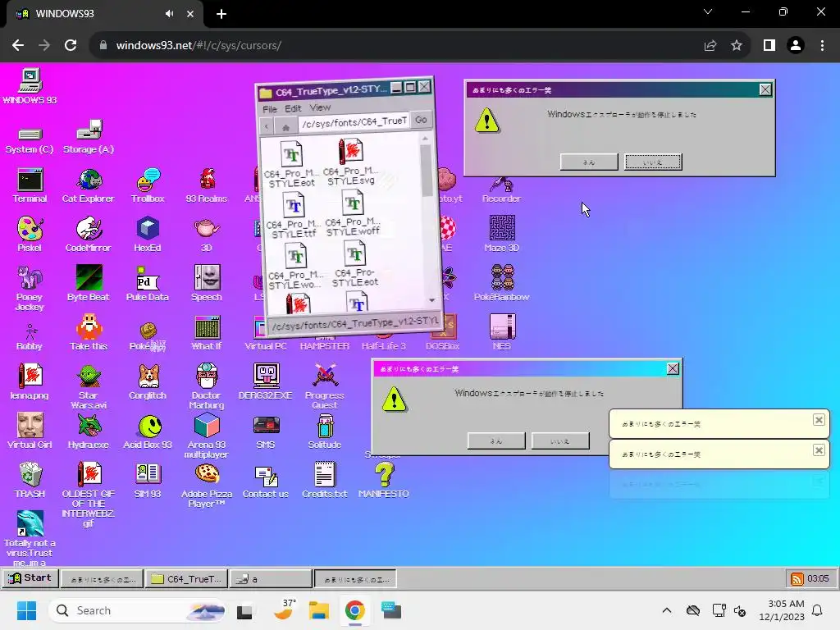
Task: Open the Star Wars.avi file icon
Action: click(89, 387)
